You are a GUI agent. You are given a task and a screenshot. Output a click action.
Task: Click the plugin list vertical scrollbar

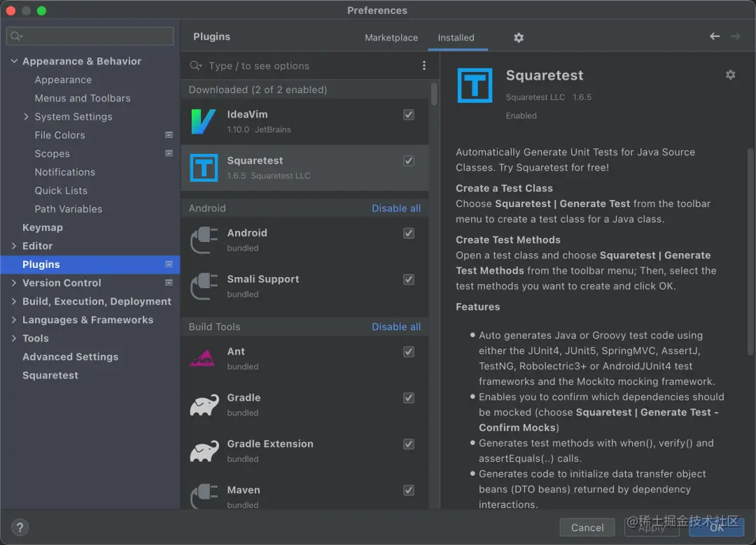(434, 94)
